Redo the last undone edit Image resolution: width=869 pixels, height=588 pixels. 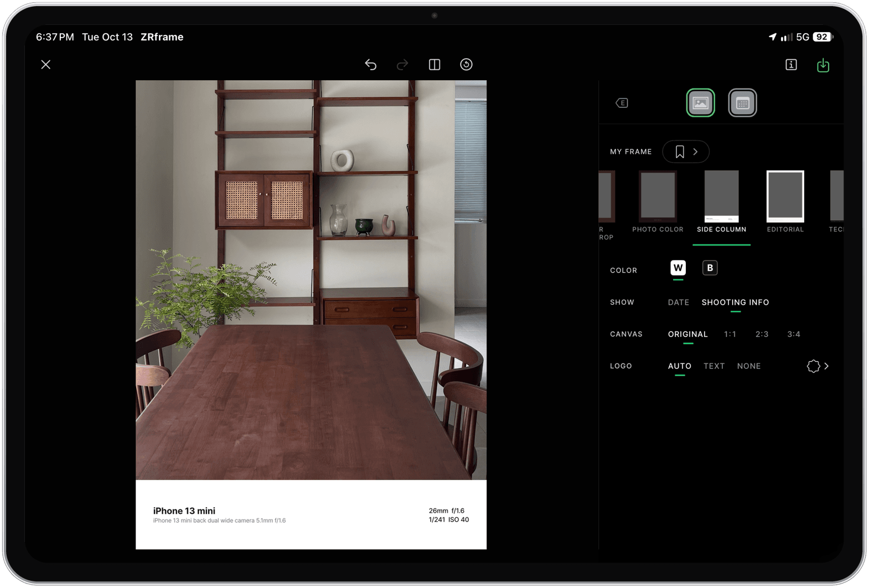click(402, 65)
